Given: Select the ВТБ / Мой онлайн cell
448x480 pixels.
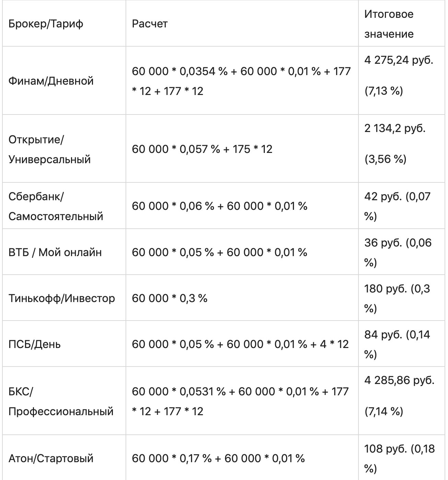Looking at the screenshot, I should point(55,252).
